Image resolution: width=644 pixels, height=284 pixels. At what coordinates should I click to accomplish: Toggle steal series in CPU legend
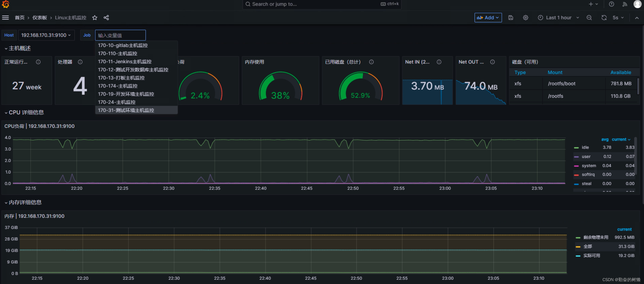click(x=586, y=183)
